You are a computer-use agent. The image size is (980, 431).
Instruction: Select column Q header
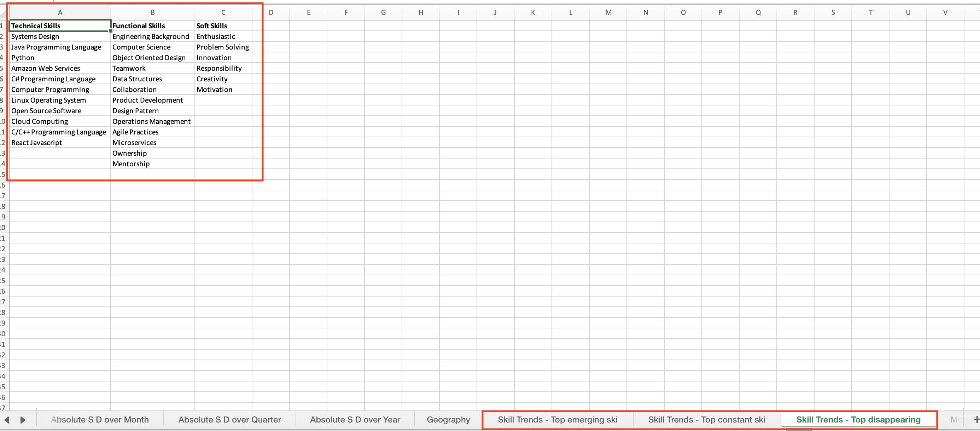pos(758,13)
